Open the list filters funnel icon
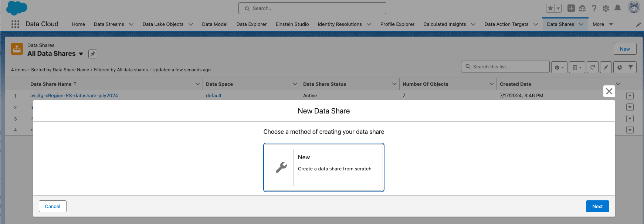 pos(631,67)
